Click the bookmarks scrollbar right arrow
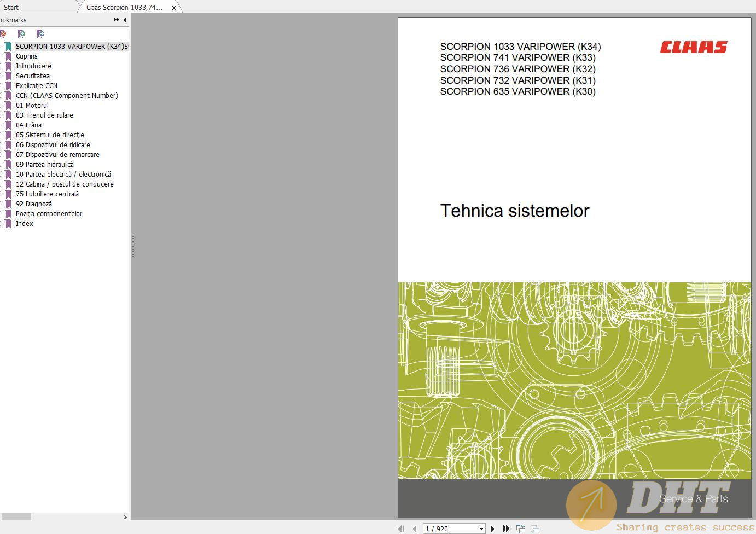The width and height of the screenshot is (756, 534). click(x=125, y=517)
